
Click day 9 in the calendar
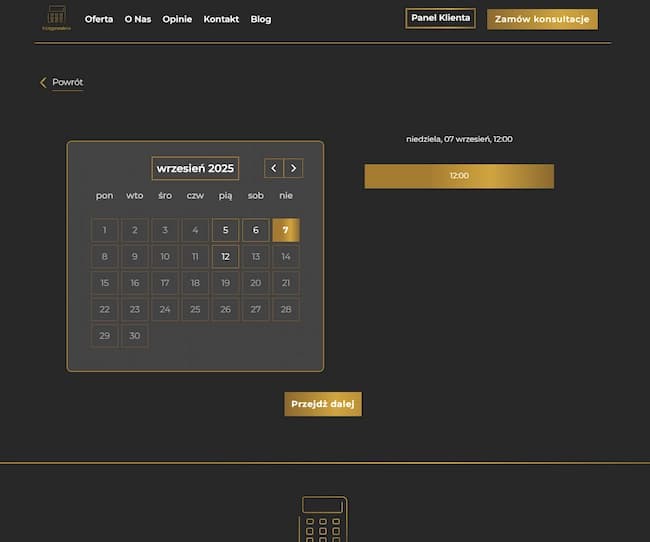[135, 257]
